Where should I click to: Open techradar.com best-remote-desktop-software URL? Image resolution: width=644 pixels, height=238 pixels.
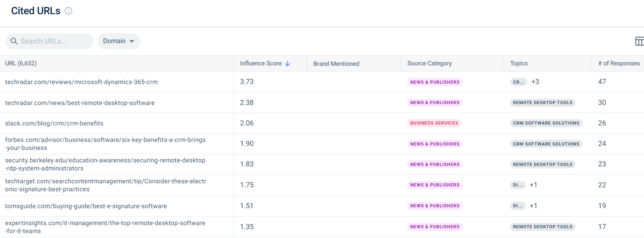(80, 103)
